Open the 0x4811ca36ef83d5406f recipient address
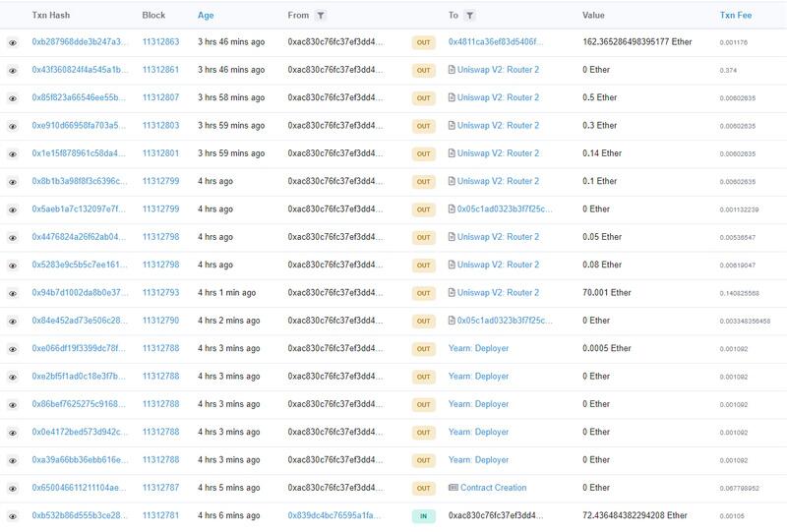787x532 pixels. coord(495,43)
